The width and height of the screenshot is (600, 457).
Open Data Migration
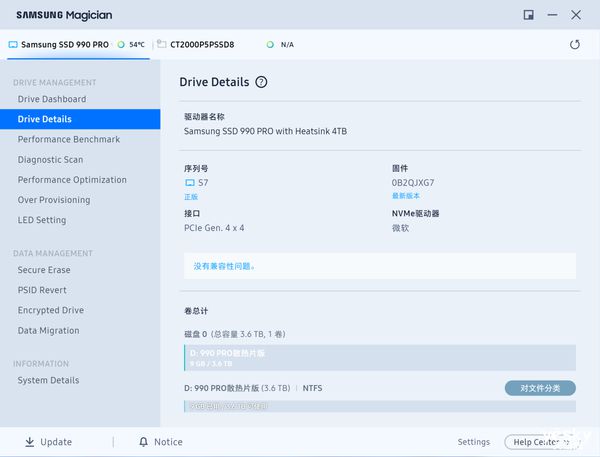point(49,331)
